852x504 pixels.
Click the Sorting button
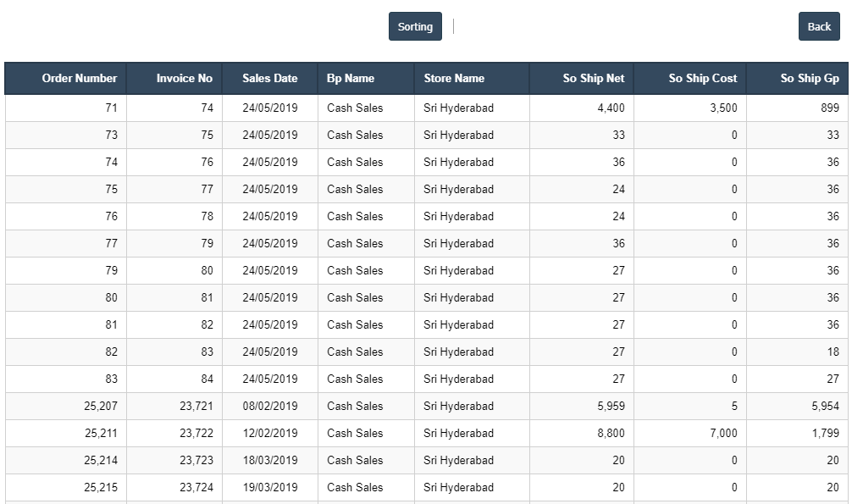tap(415, 26)
